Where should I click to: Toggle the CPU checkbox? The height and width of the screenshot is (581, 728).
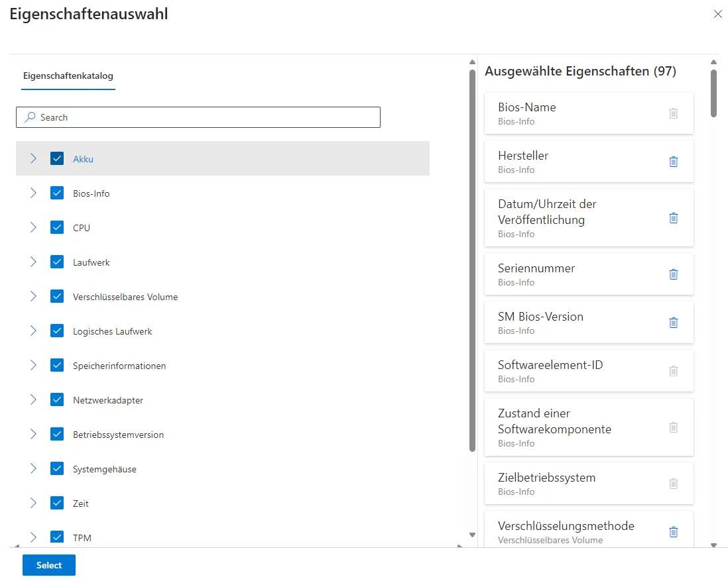[57, 227]
